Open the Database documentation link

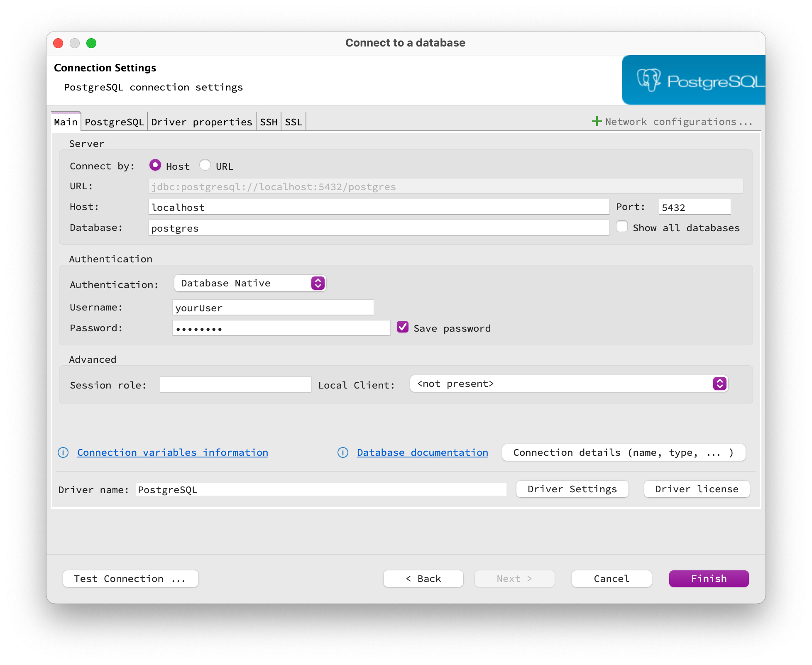point(422,452)
